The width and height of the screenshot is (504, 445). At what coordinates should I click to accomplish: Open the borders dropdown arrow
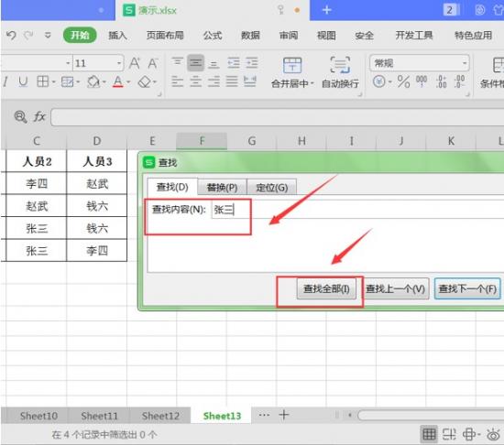point(53,82)
